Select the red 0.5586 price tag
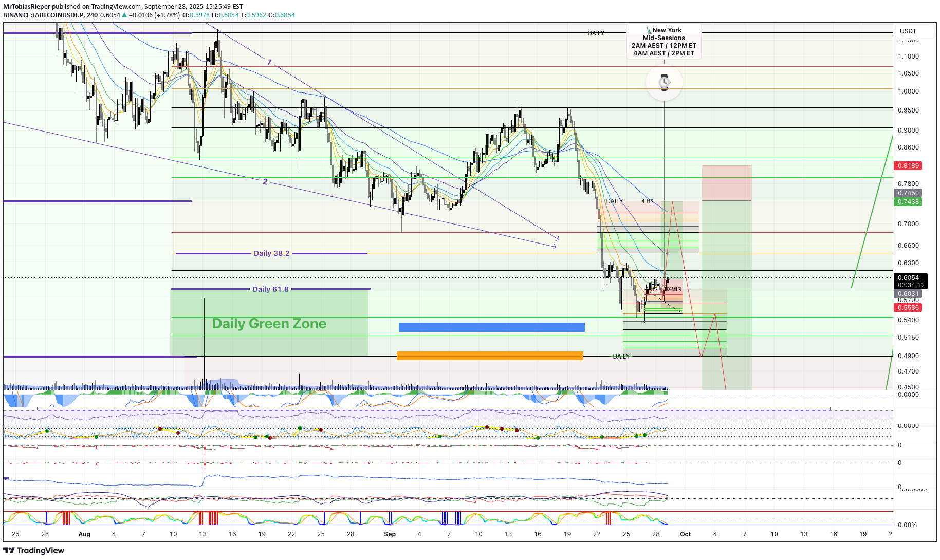940x560 pixels. pyautogui.click(x=908, y=308)
